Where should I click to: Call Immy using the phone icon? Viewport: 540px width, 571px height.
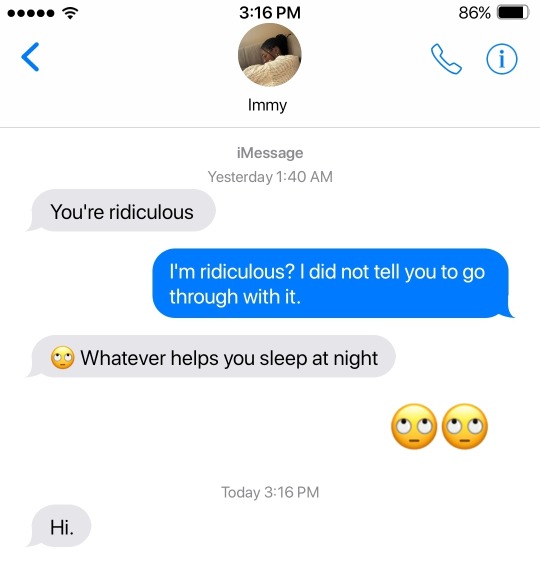pos(446,59)
